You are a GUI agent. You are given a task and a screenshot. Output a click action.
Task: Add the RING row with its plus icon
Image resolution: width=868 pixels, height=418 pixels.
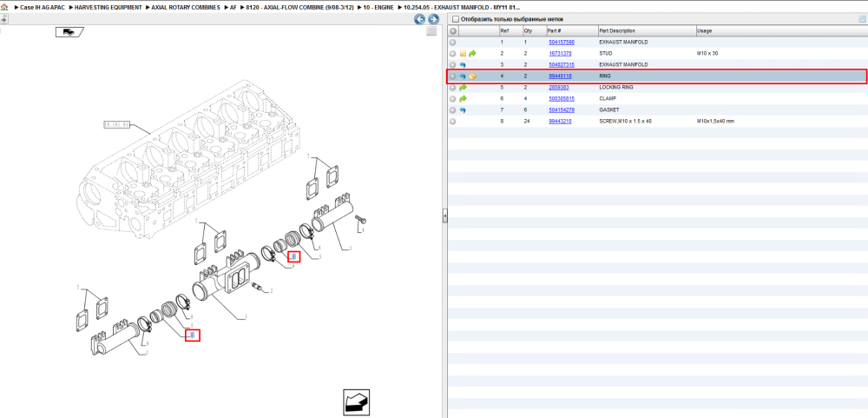point(453,76)
